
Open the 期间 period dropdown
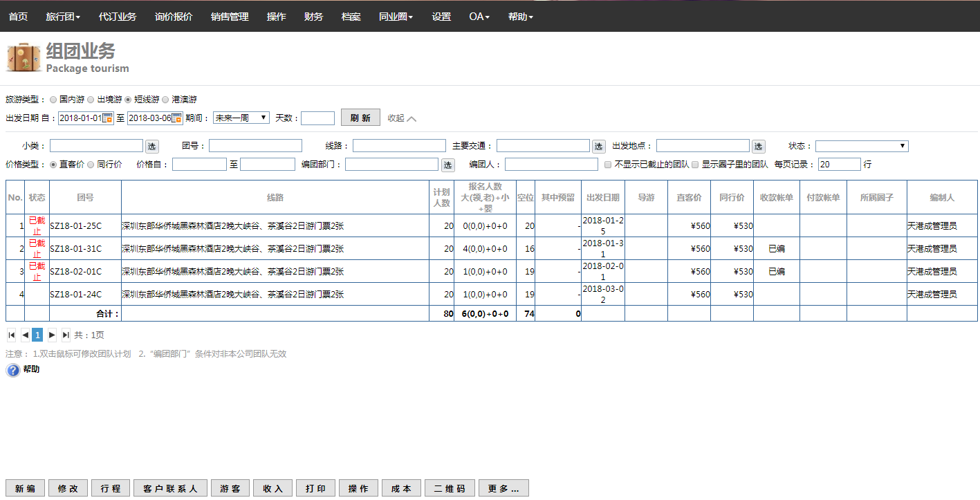241,118
